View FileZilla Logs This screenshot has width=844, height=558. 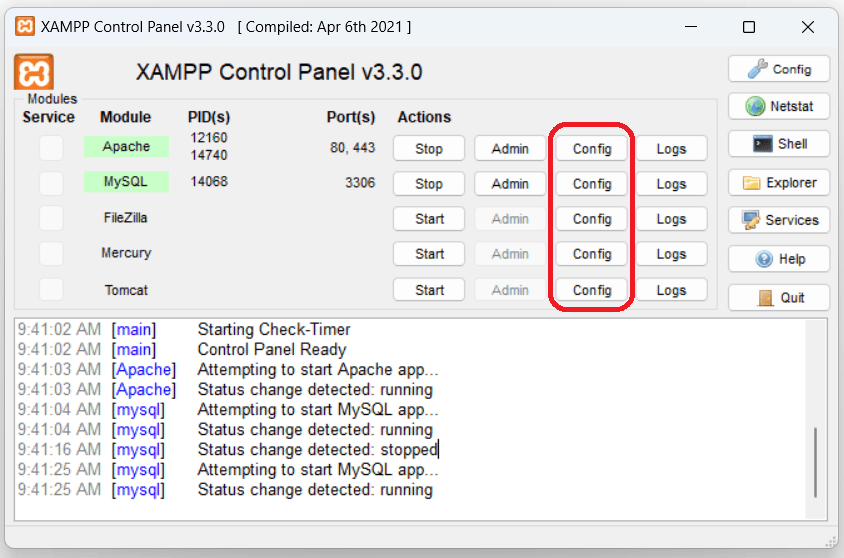pos(671,219)
